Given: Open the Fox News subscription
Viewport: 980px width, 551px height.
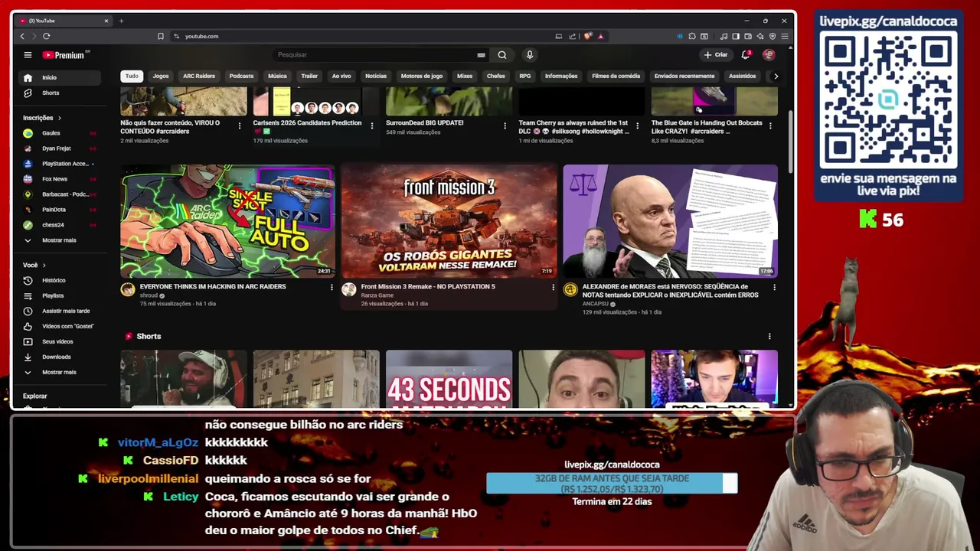Looking at the screenshot, I should 60,179.
